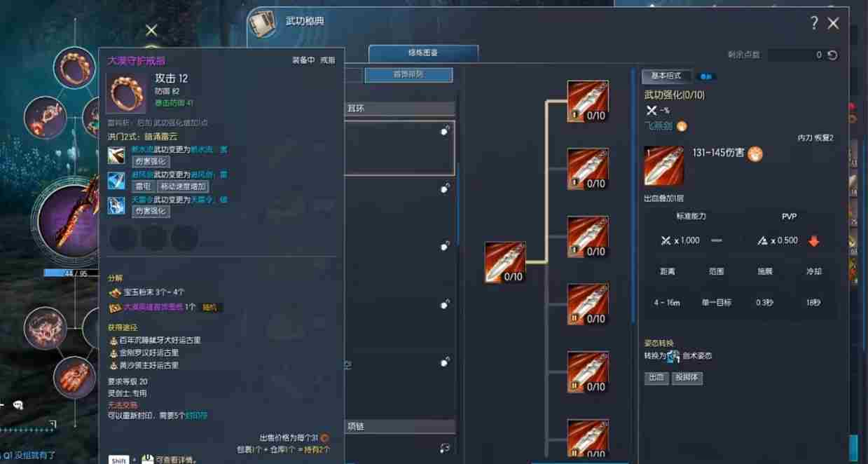The height and width of the screenshot is (464, 868).
Task: Toggle the marker on the second list entry
Action: 445,188
